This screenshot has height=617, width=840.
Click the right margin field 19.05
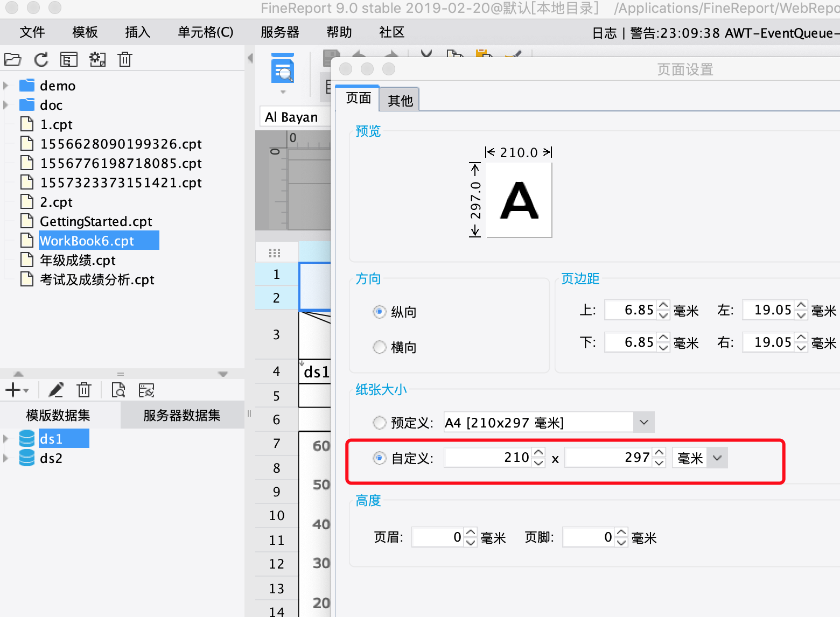768,342
